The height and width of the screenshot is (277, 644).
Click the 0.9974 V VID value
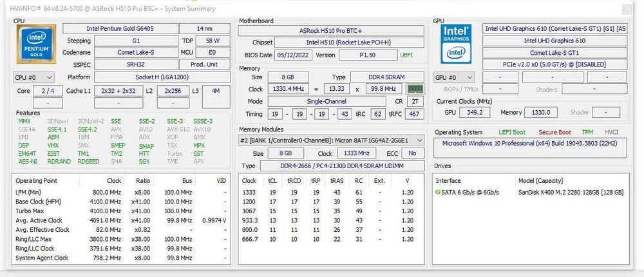(x=214, y=220)
